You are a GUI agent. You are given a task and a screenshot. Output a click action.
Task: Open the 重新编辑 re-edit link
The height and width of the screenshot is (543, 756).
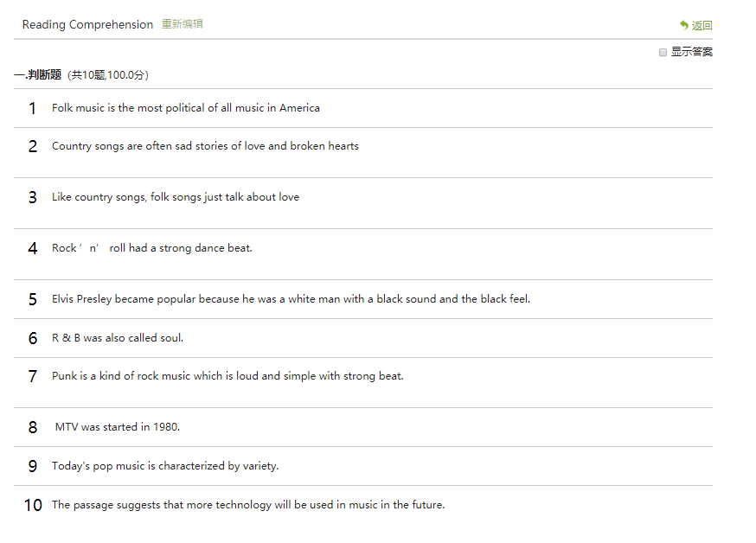click(x=182, y=24)
